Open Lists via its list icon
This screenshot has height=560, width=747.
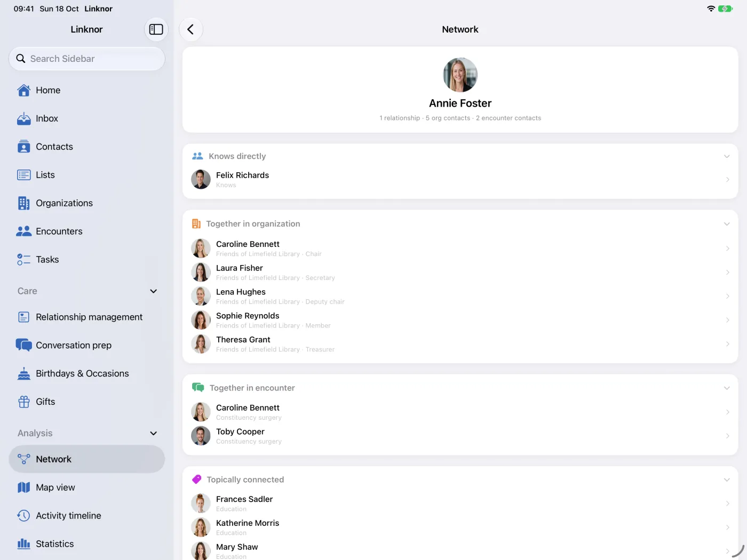[24, 175]
